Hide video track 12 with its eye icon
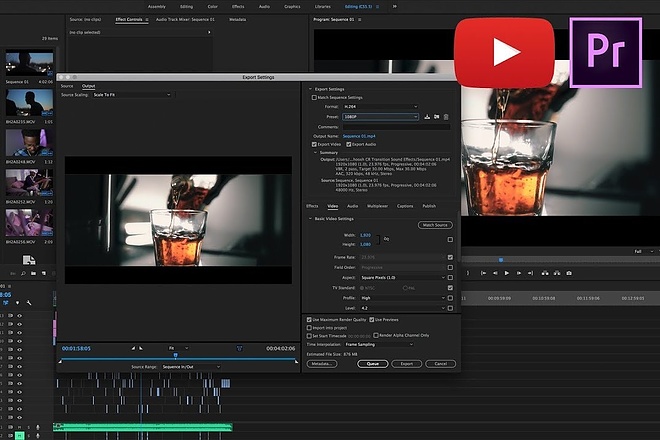 click(x=19, y=324)
